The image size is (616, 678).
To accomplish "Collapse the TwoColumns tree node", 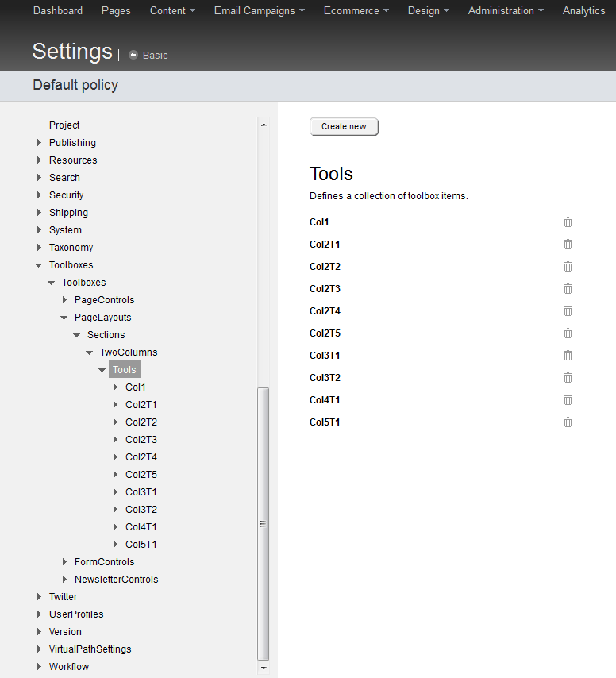I will [90, 352].
